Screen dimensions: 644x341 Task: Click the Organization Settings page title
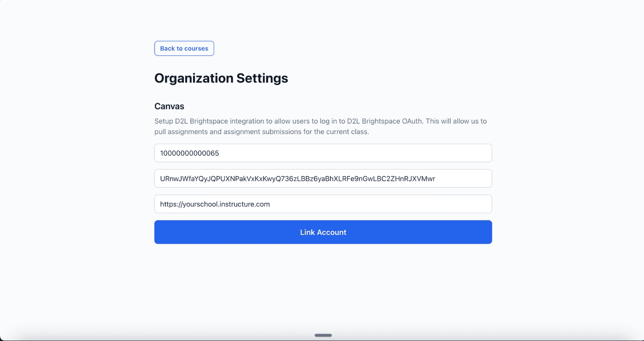[221, 78]
